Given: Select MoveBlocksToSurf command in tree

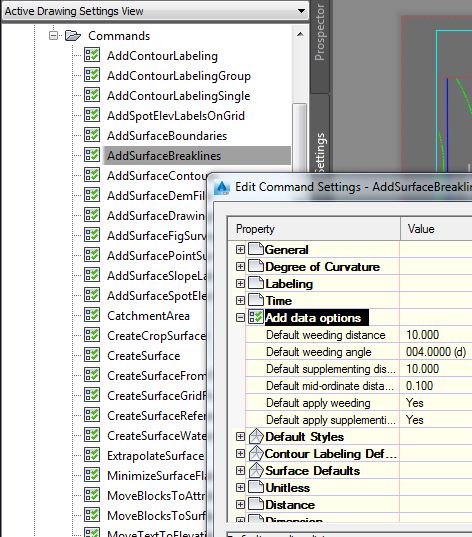Looking at the screenshot, I should pyautogui.click(x=156, y=515).
